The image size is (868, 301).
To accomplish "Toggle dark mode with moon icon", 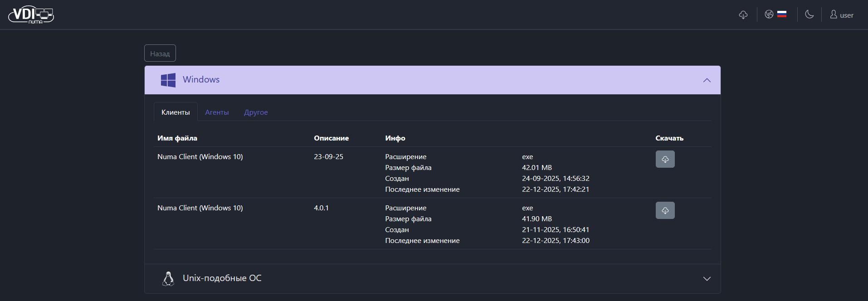I will click(x=809, y=15).
